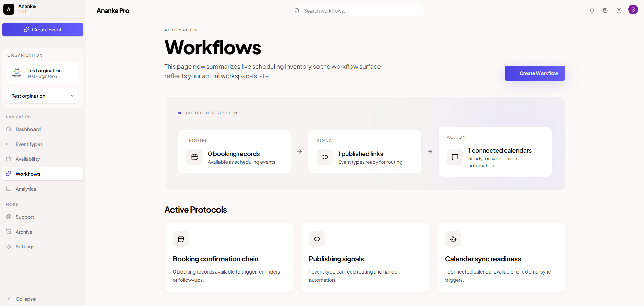644x306 pixels.
Task: Select the Workflows navigation item
Action: 43,174
